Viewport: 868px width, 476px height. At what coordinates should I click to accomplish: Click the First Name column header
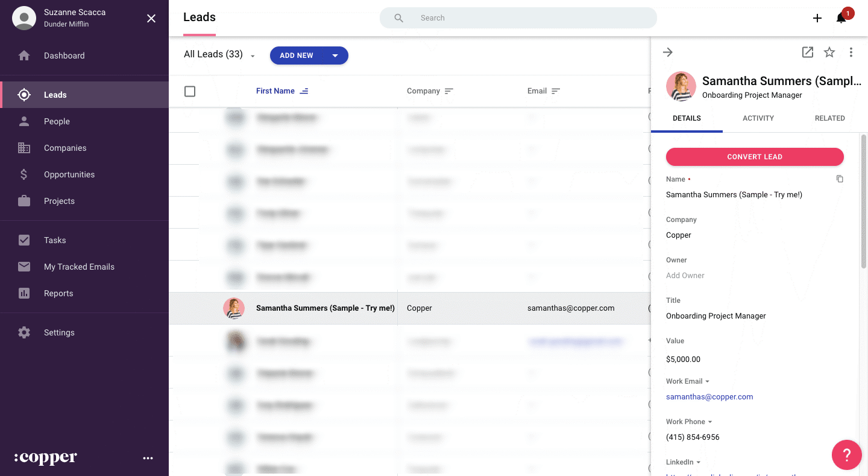pyautogui.click(x=275, y=91)
